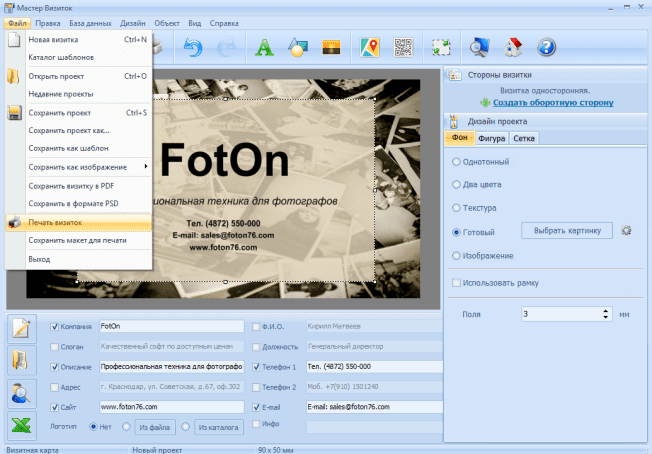Click the fit-to-frame dashed rectangle icon

[x=441, y=47]
